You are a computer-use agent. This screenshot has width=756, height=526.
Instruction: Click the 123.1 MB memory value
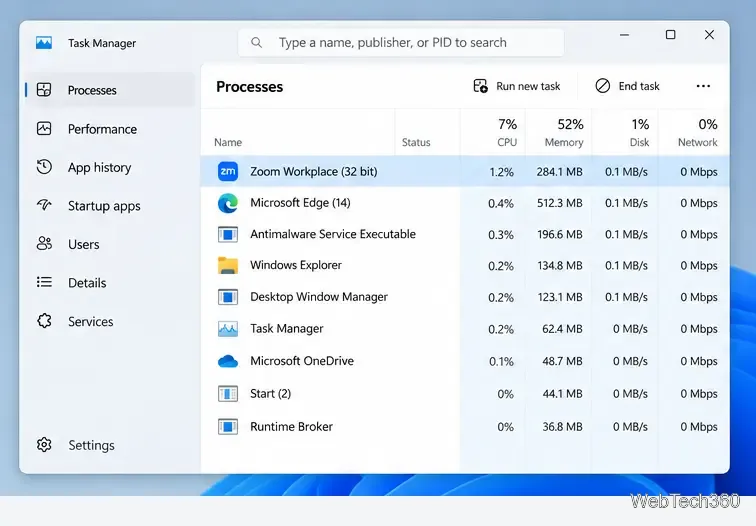click(x=560, y=297)
